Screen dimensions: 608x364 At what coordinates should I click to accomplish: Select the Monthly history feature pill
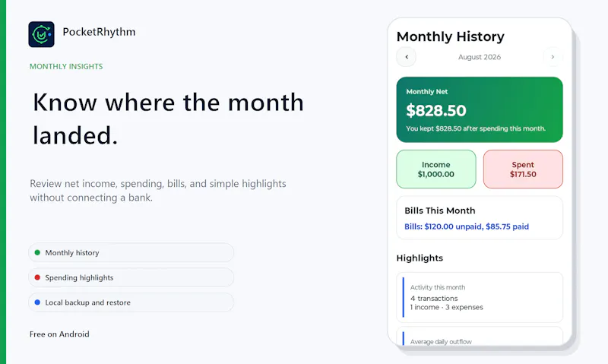click(131, 253)
